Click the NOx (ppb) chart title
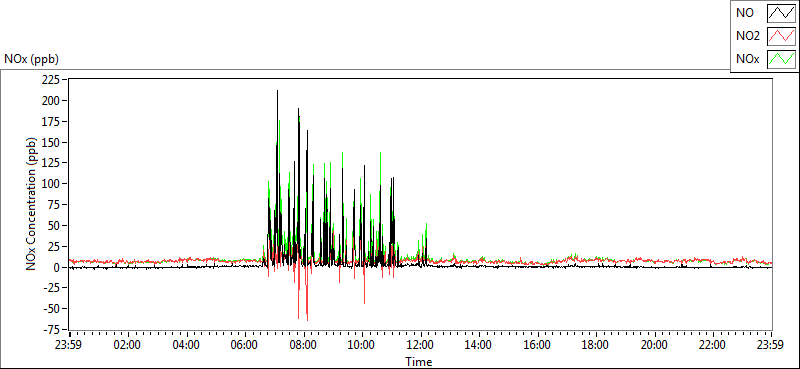 (32, 59)
